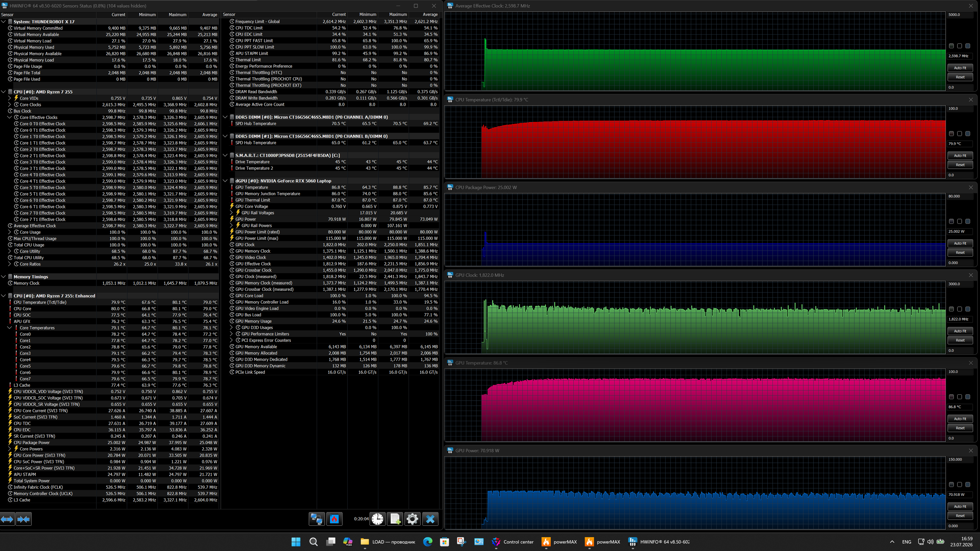980x551 pixels.
Task: Show hidden tray icons chevron
Action: 892,542
